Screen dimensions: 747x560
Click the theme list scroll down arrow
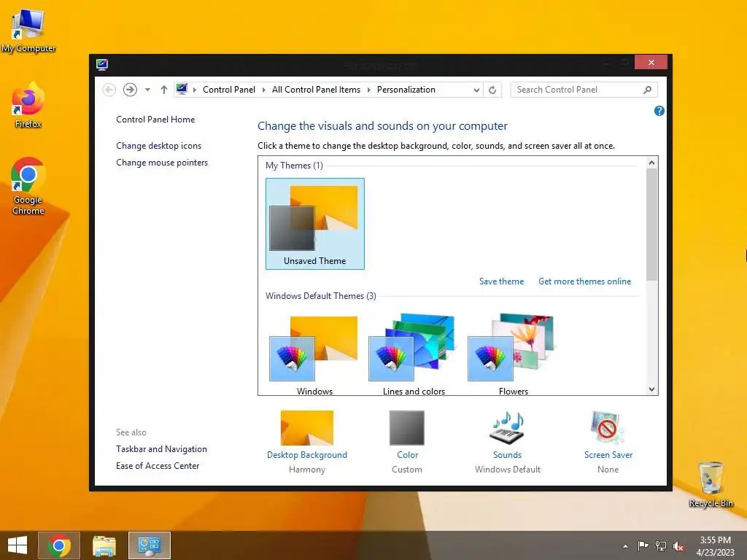click(x=651, y=389)
